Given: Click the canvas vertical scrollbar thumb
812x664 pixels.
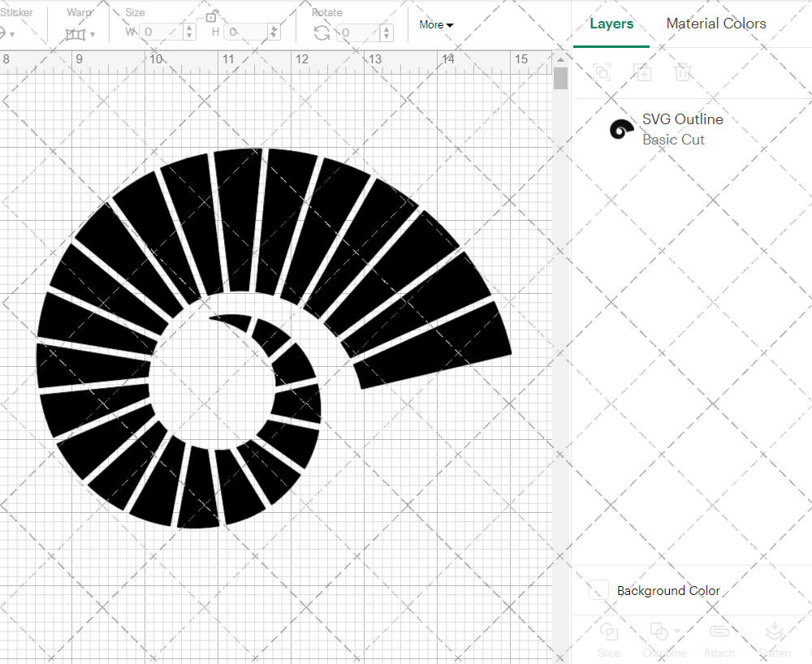Looking at the screenshot, I should coord(560,78).
